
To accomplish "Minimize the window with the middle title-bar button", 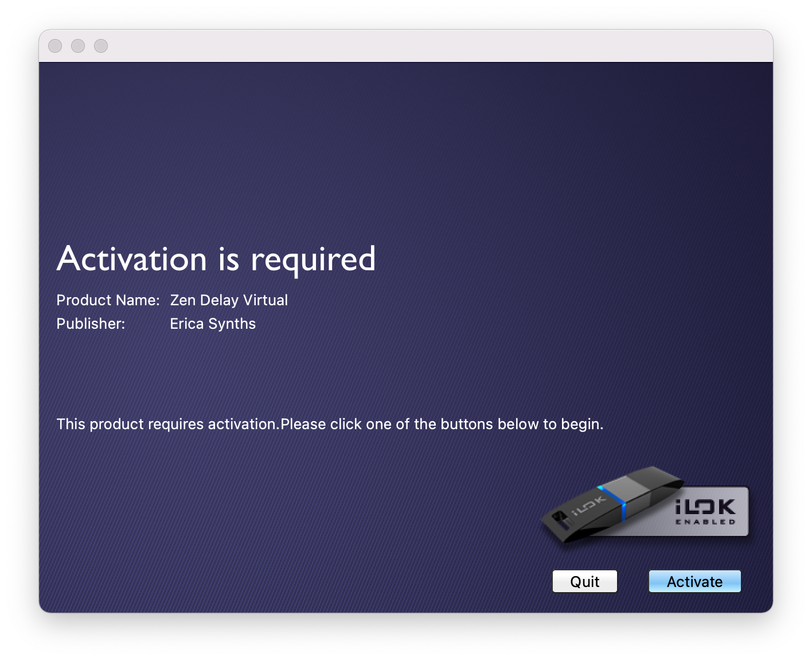I will point(78,46).
